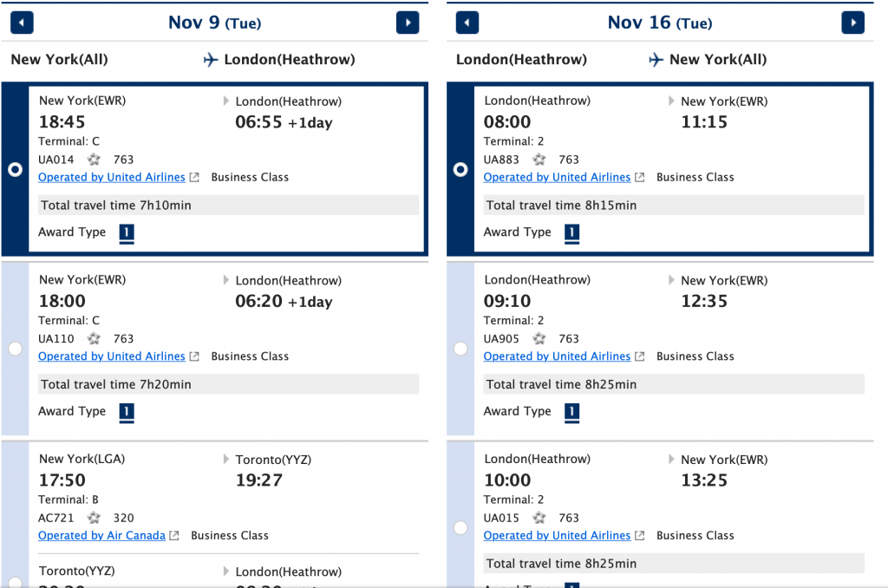Click the Star Alliance icon beside UA883

[x=539, y=159]
